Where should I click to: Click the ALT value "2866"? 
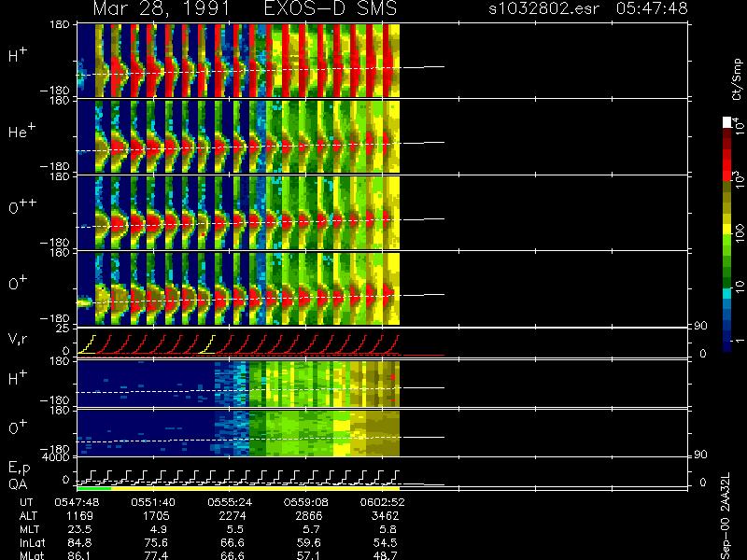309,516
